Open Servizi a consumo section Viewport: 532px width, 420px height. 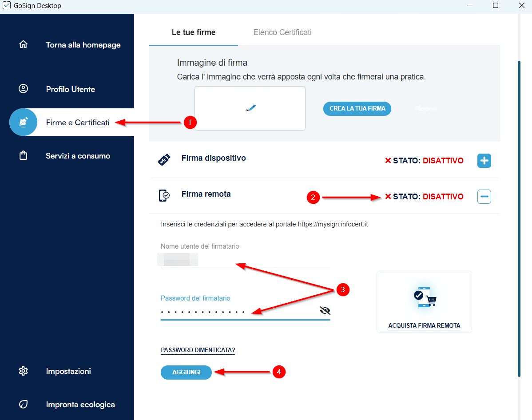(78, 156)
